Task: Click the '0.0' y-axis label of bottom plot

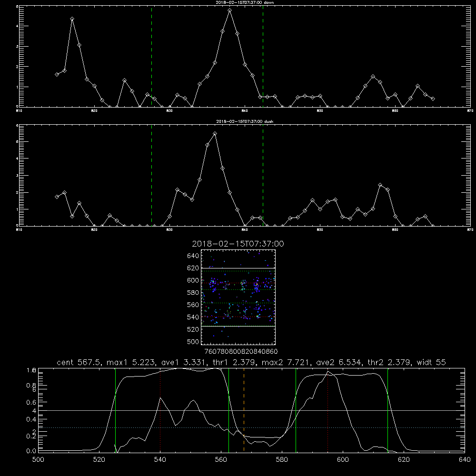Action: coord(31,451)
